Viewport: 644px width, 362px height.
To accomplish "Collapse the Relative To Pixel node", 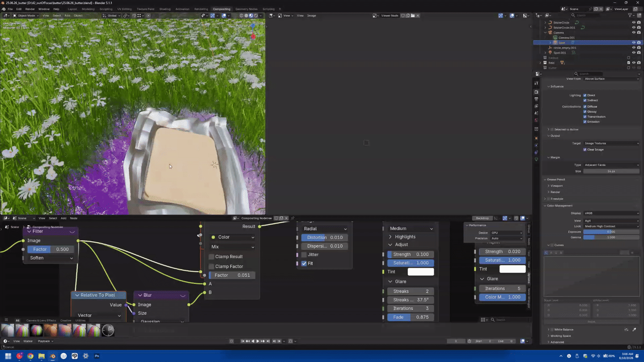I will (77, 295).
